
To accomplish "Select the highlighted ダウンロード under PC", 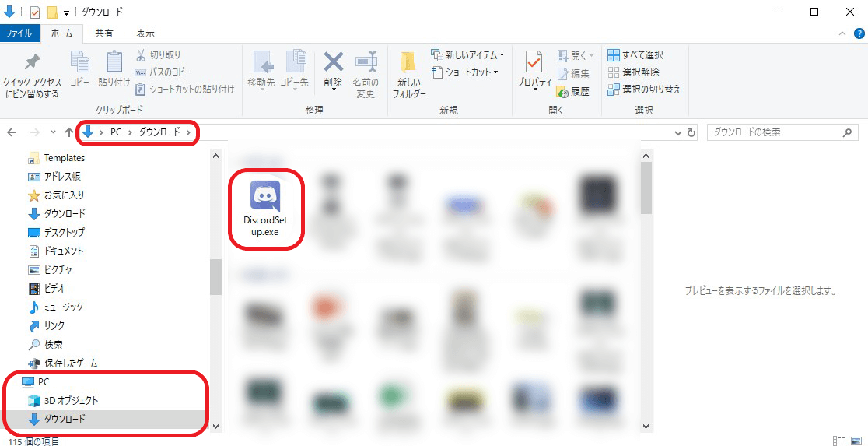I will (x=57, y=419).
